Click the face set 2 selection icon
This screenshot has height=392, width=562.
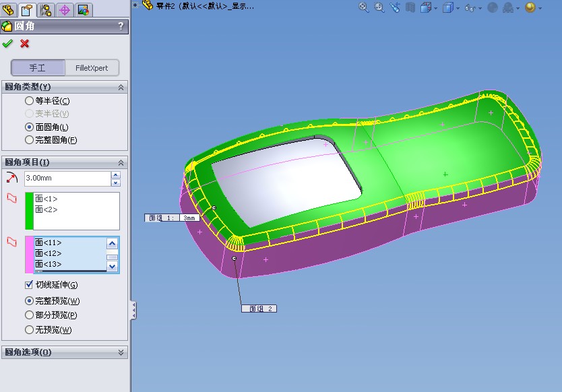pos(12,242)
